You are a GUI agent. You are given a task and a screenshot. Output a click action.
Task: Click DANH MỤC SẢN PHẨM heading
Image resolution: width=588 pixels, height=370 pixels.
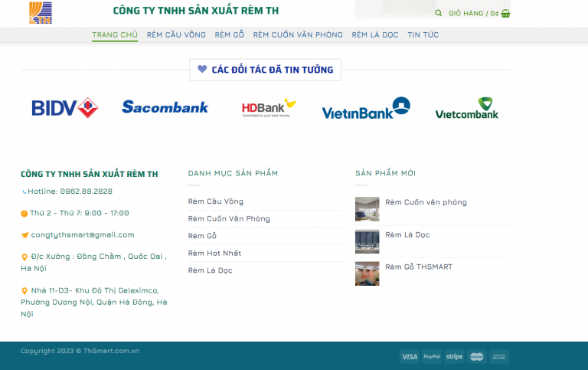(233, 173)
